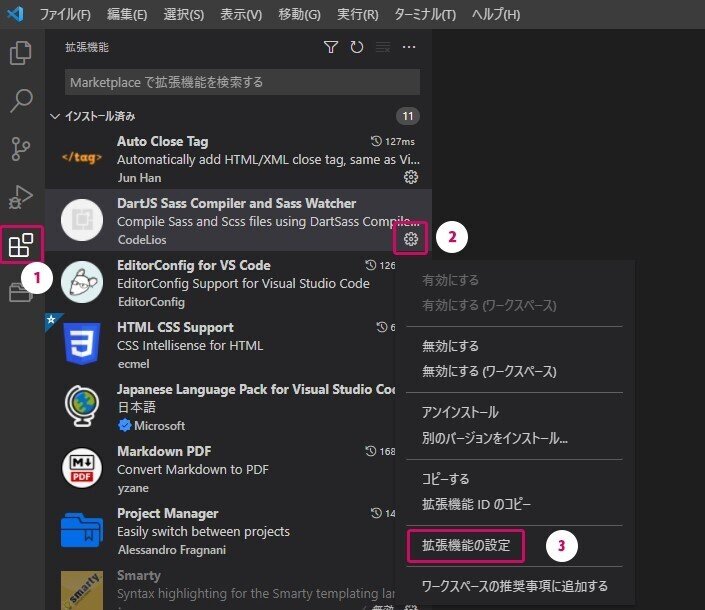Open 実行(R) menu
The width and height of the screenshot is (705, 610).
(x=358, y=14)
